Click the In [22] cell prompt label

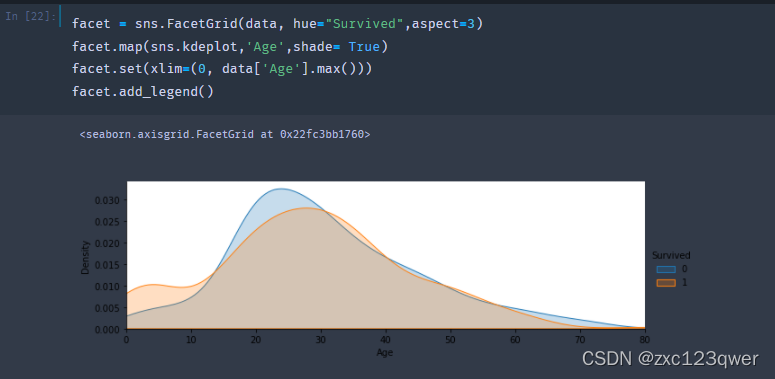31,17
